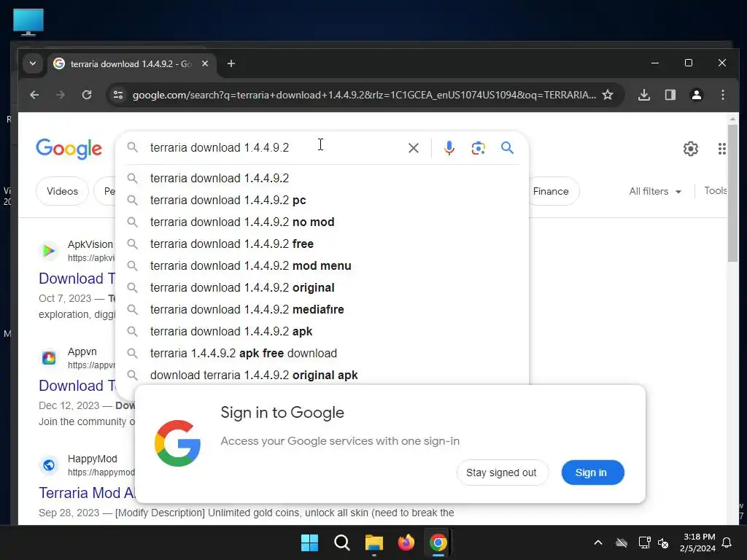Choose suggestion ending in 'mod menu'
Viewport: 747px width, 560px height.
click(x=322, y=265)
